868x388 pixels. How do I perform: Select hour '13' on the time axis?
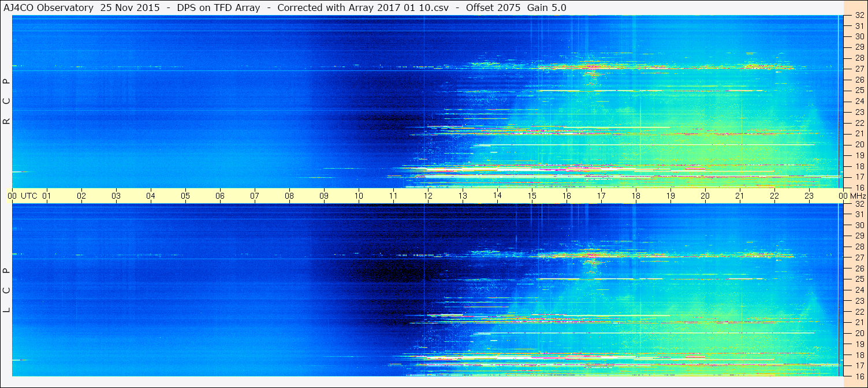tap(463, 196)
